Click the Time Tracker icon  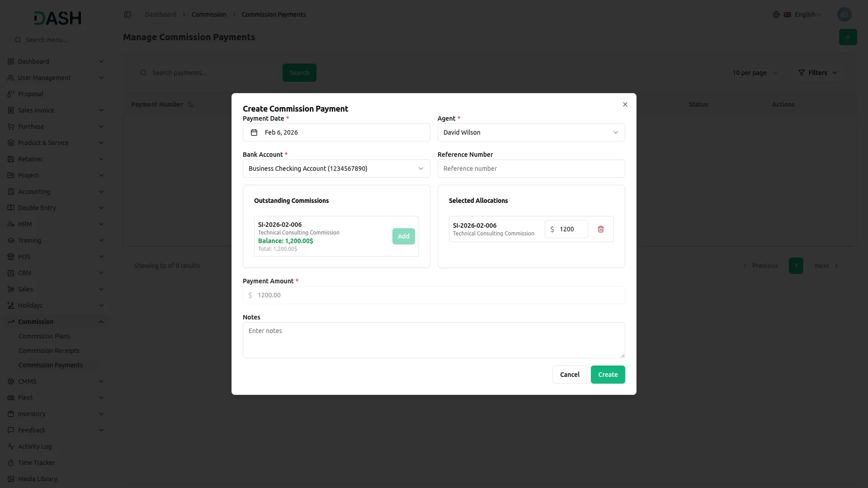click(11, 463)
